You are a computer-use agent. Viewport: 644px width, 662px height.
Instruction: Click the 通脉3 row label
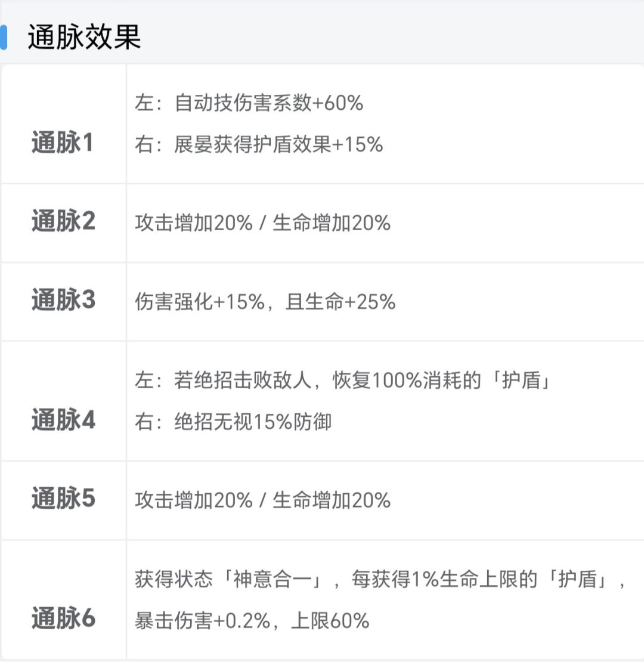point(63,301)
